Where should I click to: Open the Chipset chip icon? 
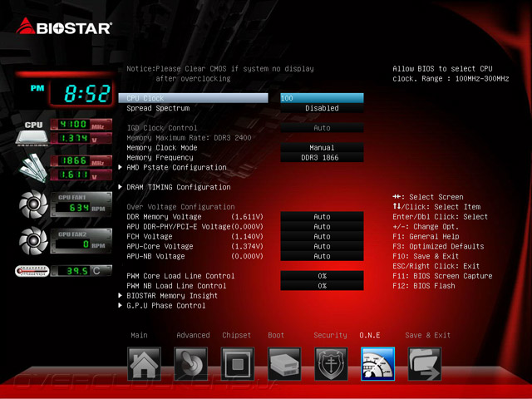click(238, 364)
